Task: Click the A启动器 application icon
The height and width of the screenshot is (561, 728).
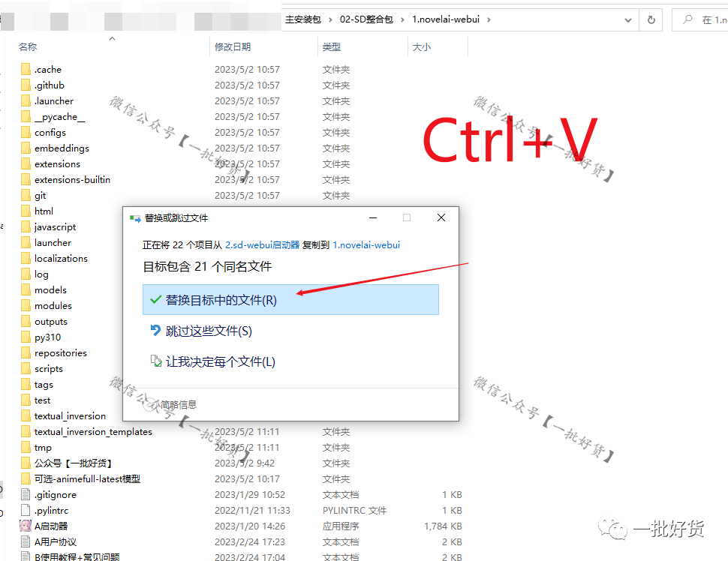Action: [26, 526]
